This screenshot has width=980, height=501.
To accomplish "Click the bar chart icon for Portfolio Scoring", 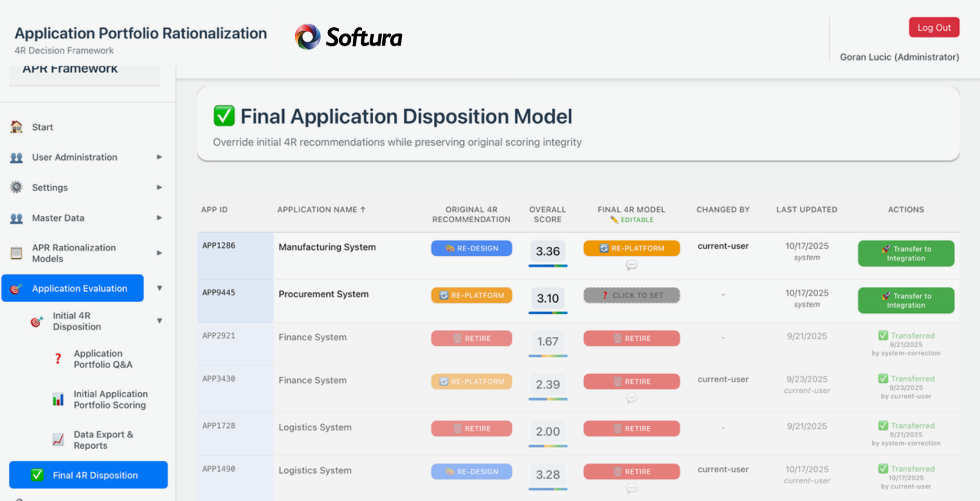I will pos(58,399).
